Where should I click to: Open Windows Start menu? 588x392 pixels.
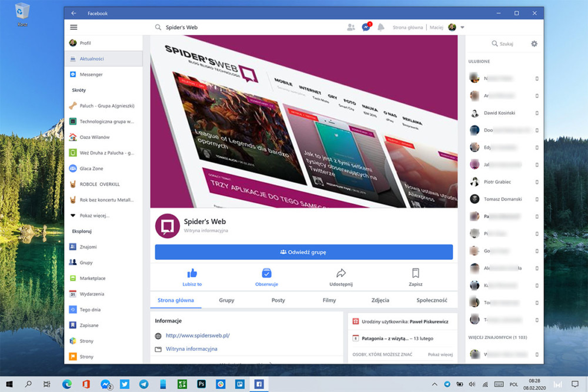pos(10,384)
